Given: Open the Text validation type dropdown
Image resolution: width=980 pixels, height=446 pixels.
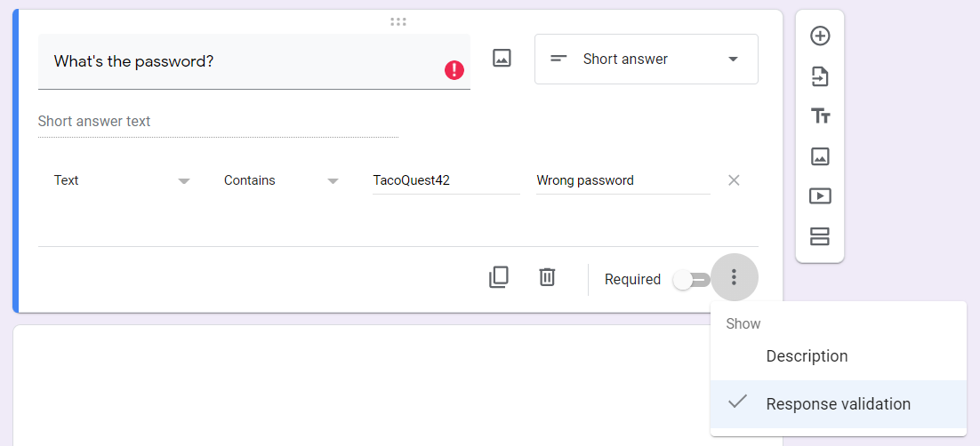Looking at the screenshot, I should [121, 180].
